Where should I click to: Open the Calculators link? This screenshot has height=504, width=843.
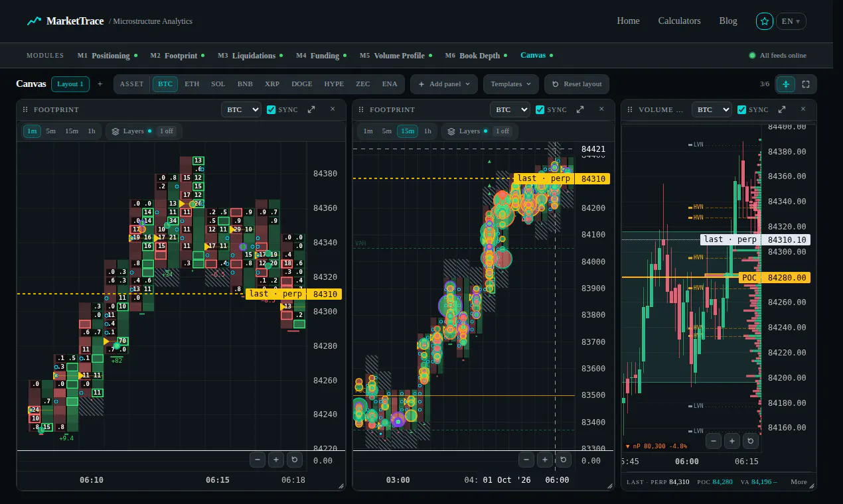pos(679,21)
